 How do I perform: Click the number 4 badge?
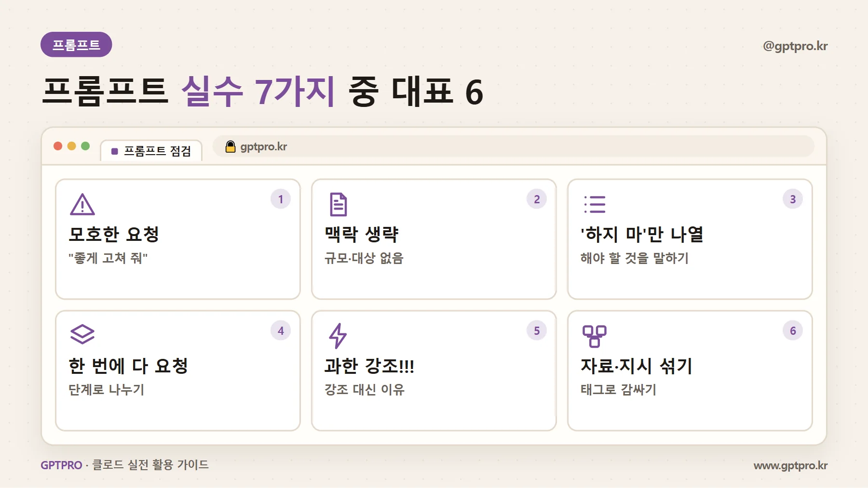coord(281,330)
